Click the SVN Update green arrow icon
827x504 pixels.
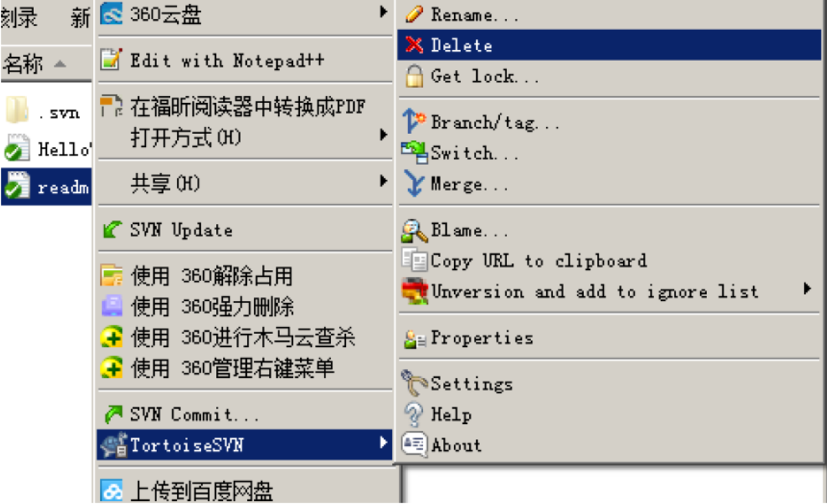[112, 229]
